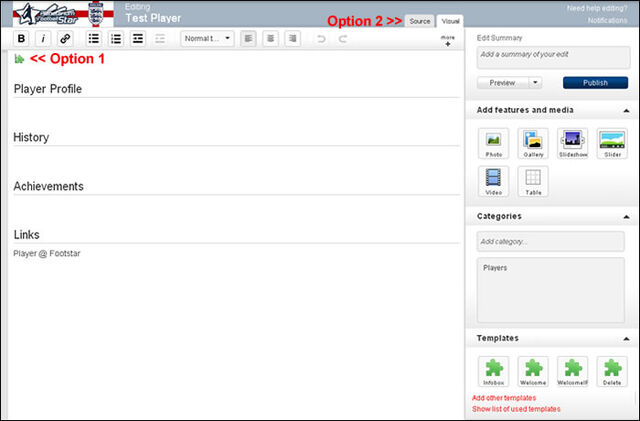Click the green template placeholder icon in editor
The height and width of the screenshot is (421, 640).
tap(19, 59)
